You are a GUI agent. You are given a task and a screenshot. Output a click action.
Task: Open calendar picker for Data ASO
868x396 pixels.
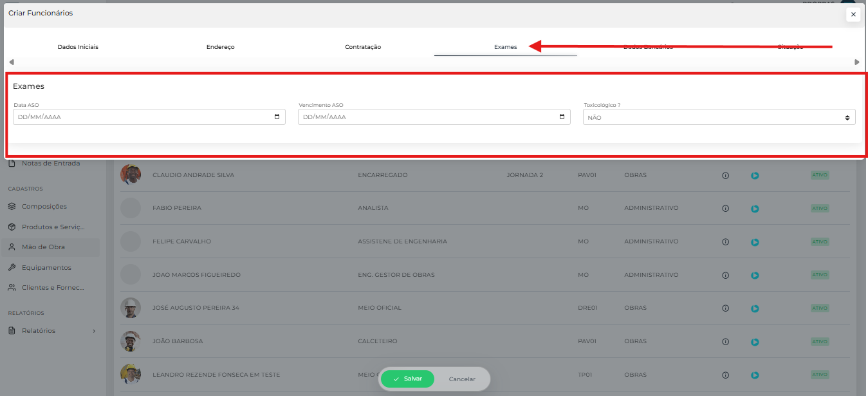click(x=277, y=117)
